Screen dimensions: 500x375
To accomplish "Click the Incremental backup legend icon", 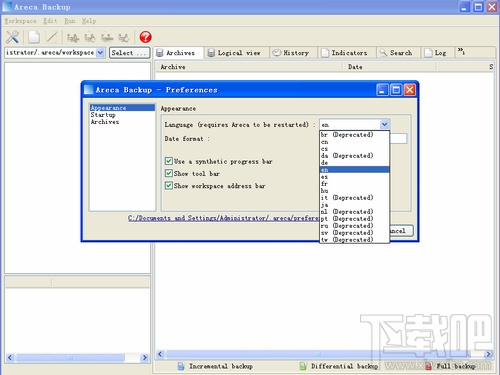I will click(x=181, y=366).
